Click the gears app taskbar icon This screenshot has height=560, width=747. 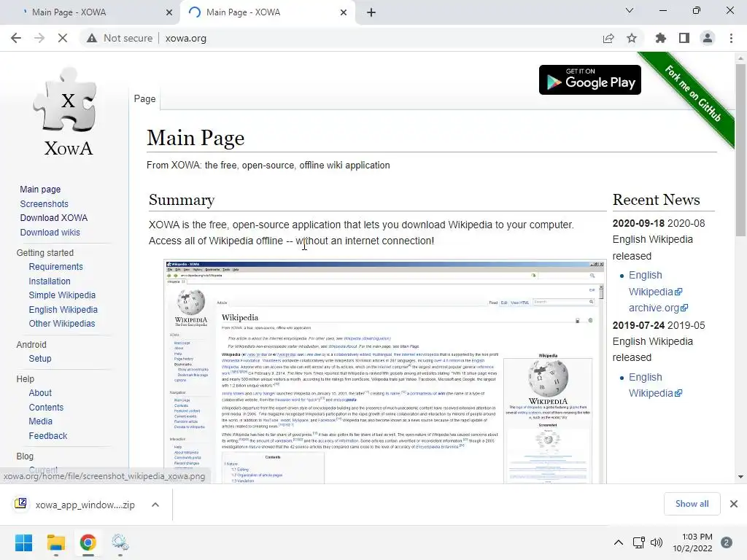coord(120,542)
